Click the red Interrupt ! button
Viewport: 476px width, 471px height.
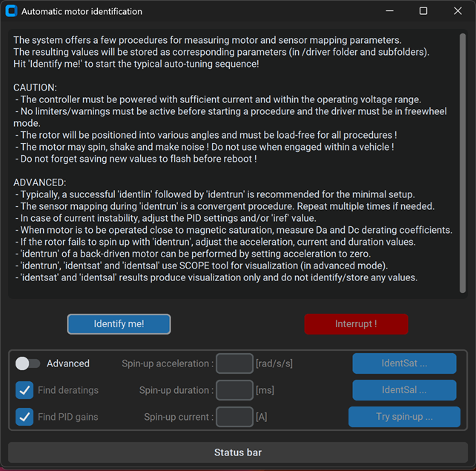coord(356,324)
